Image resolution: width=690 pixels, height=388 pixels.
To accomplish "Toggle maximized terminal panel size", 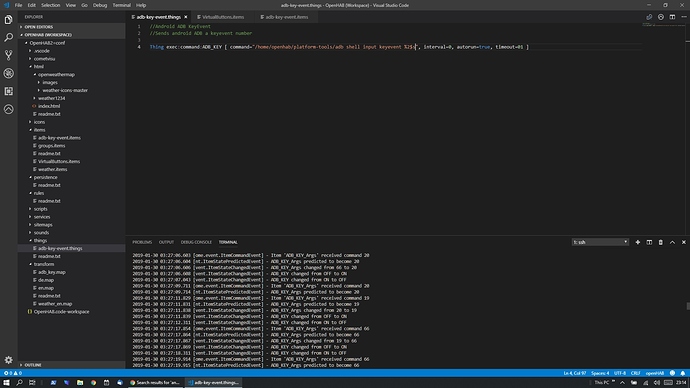I will click(672, 242).
